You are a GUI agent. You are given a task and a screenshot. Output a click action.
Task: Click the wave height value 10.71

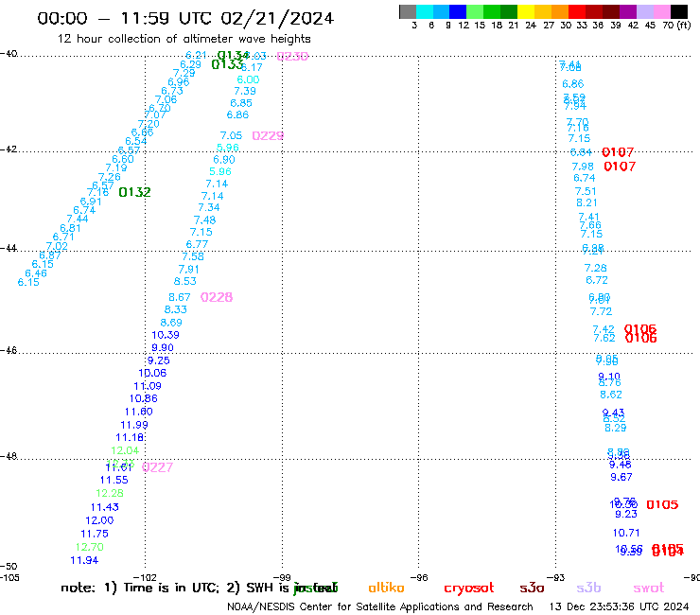[626, 533]
